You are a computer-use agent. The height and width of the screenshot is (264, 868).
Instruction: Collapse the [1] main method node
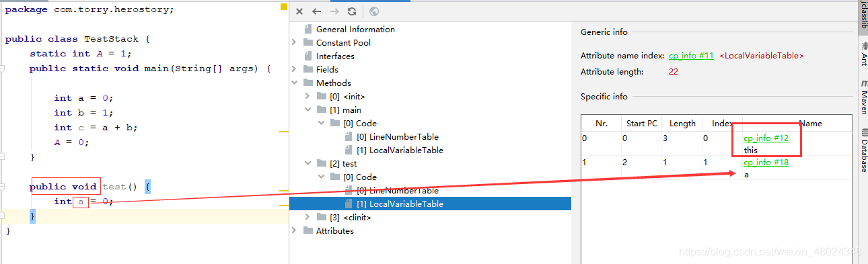[x=308, y=109]
